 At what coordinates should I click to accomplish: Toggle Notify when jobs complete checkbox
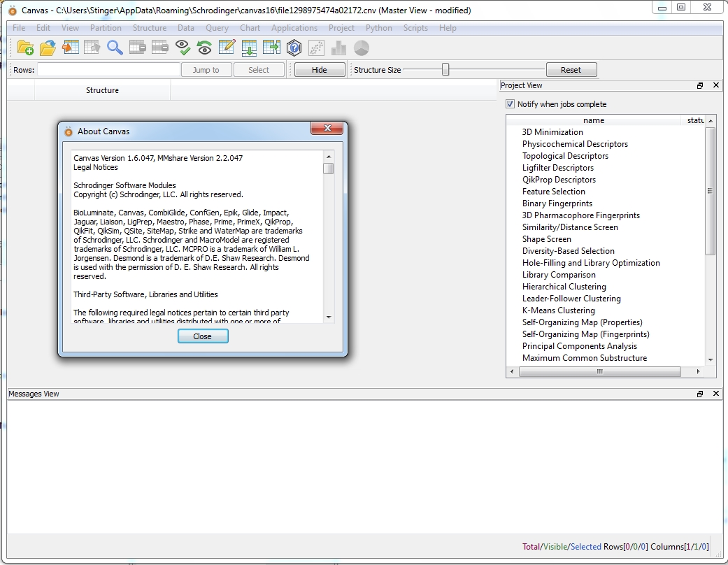tap(511, 104)
